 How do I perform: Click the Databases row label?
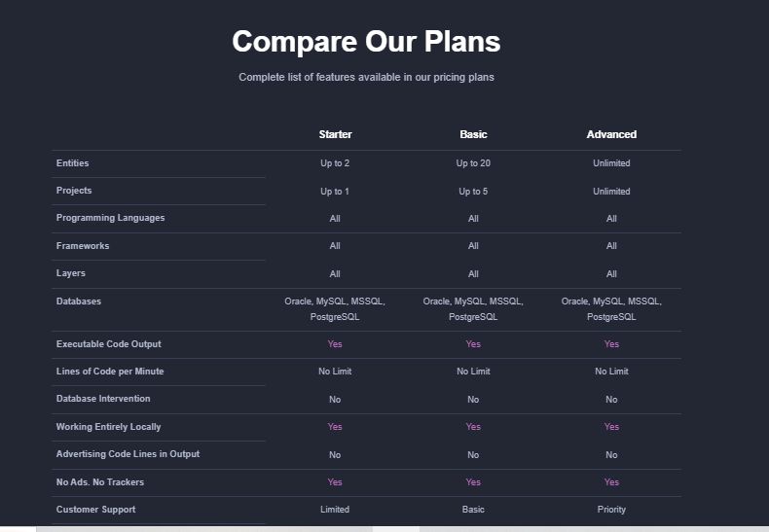click(79, 301)
